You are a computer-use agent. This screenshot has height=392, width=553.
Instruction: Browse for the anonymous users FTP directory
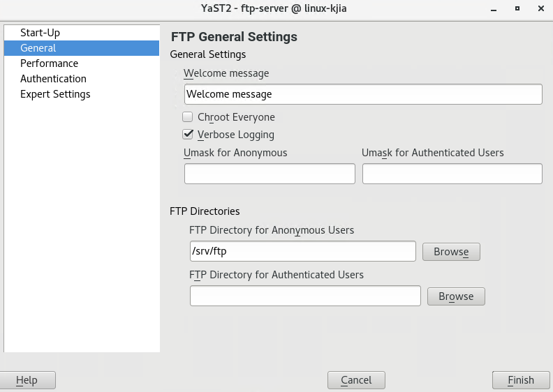(451, 252)
